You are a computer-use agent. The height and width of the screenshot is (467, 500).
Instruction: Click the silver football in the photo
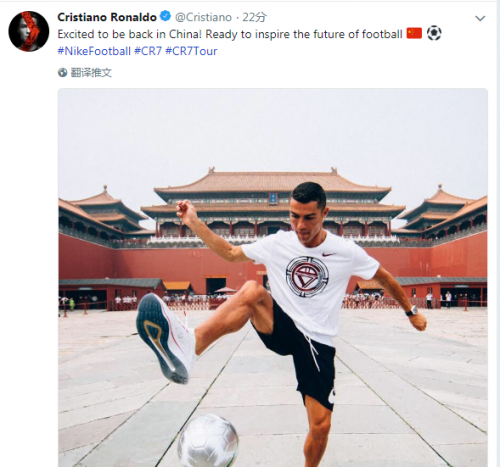pyautogui.click(x=208, y=441)
